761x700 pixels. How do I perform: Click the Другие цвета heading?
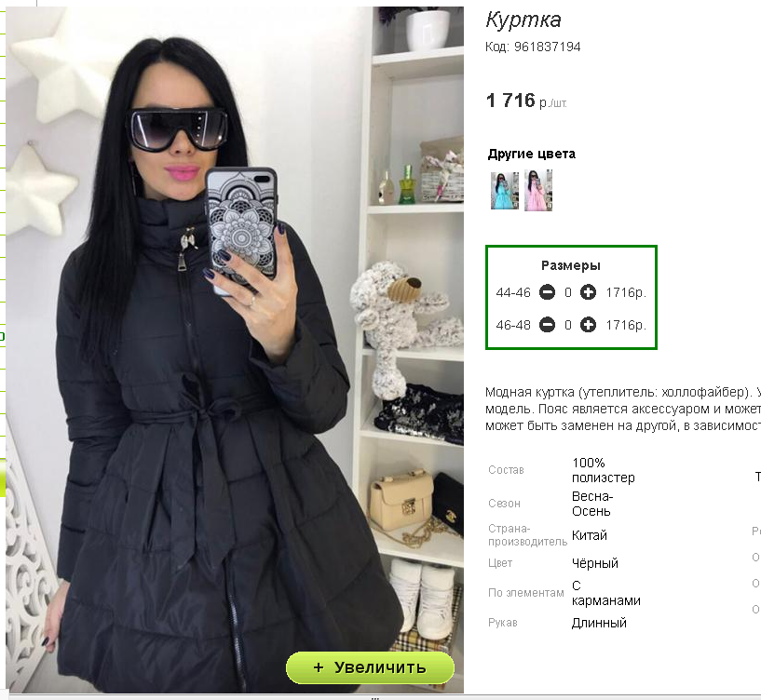point(532,154)
